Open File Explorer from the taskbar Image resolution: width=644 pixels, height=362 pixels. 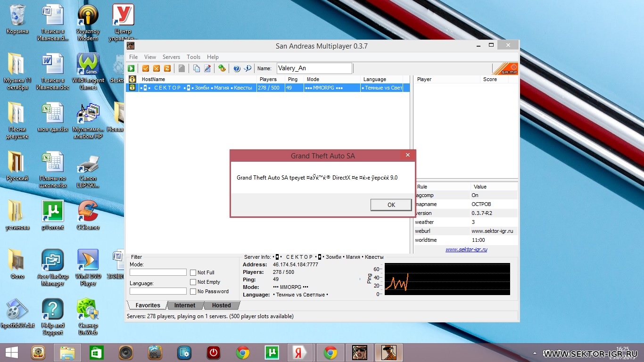pyautogui.click(x=67, y=353)
